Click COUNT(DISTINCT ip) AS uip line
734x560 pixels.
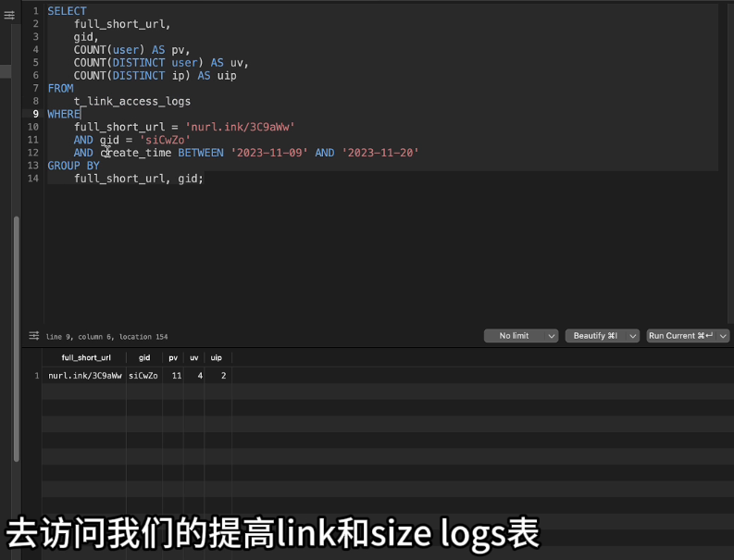[155, 75]
